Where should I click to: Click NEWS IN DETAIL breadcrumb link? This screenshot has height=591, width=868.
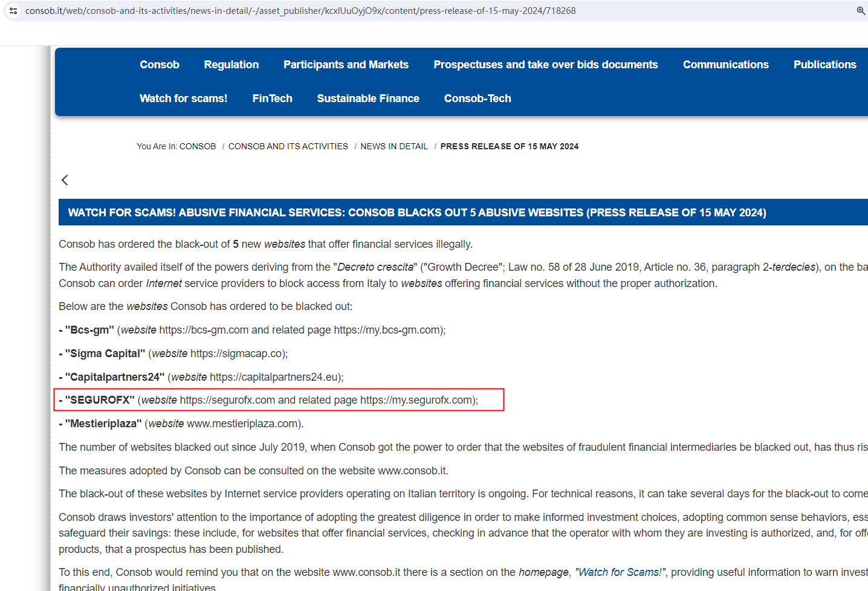pyautogui.click(x=394, y=146)
